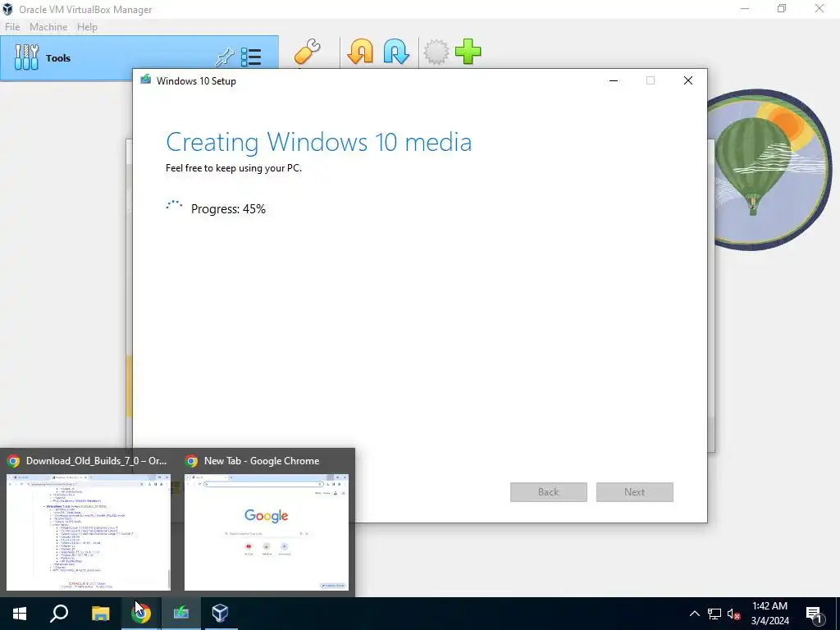Minimize the Windows 10 Setup window
Image resolution: width=840 pixels, height=630 pixels.
point(614,80)
